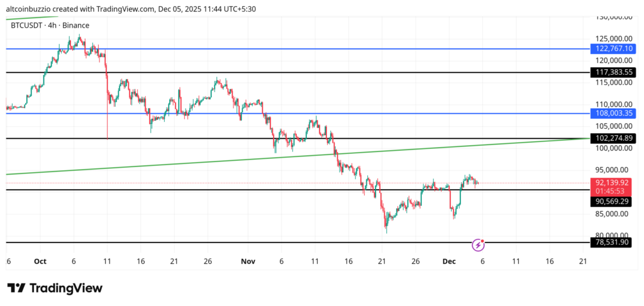Image resolution: width=644 pixels, height=306 pixels.
Task: Click the purple lightning bolt event icon
Action: [478, 244]
